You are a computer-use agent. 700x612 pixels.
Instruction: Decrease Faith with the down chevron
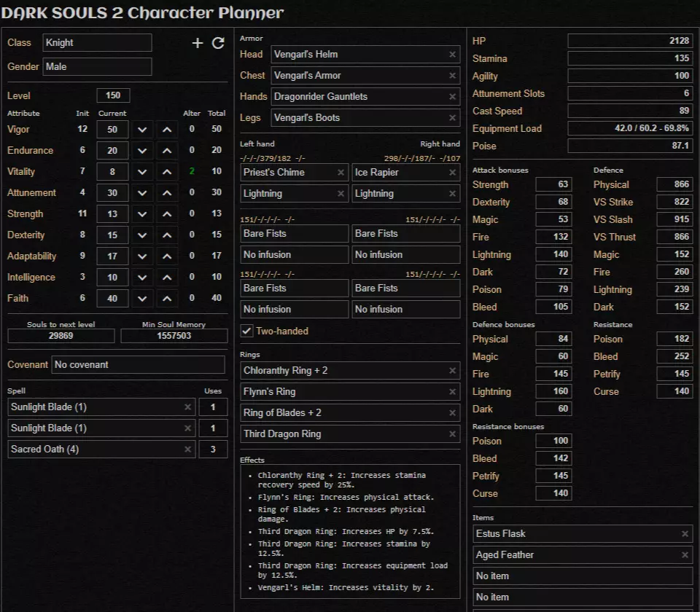tap(142, 299)
